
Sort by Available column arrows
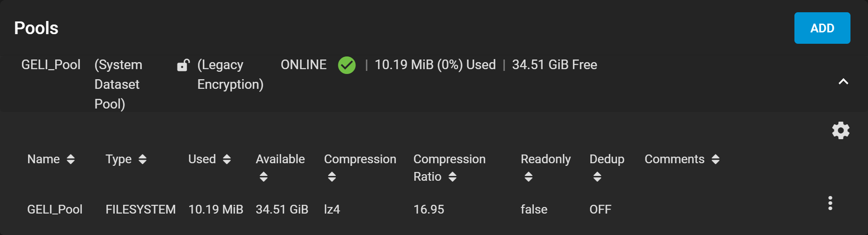[263, 177]
